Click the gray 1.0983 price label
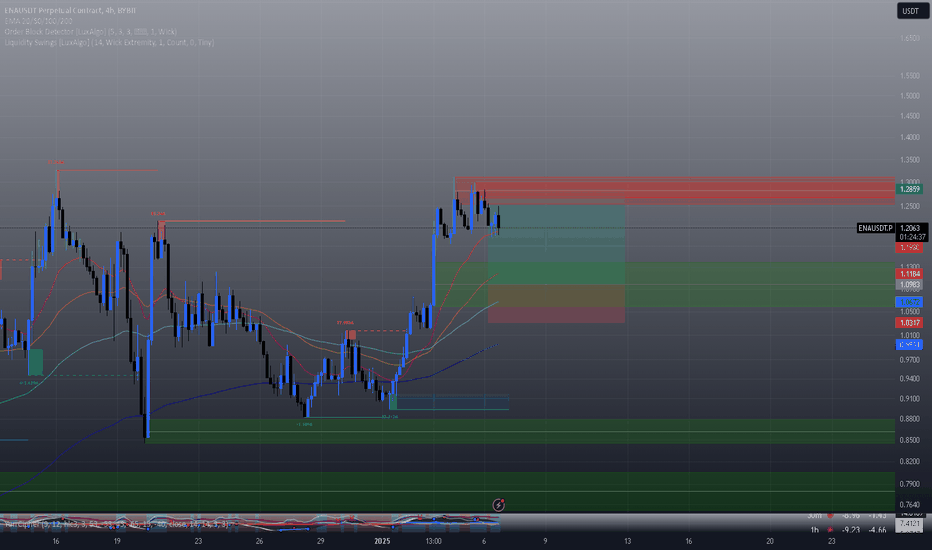 coord(909,285)
